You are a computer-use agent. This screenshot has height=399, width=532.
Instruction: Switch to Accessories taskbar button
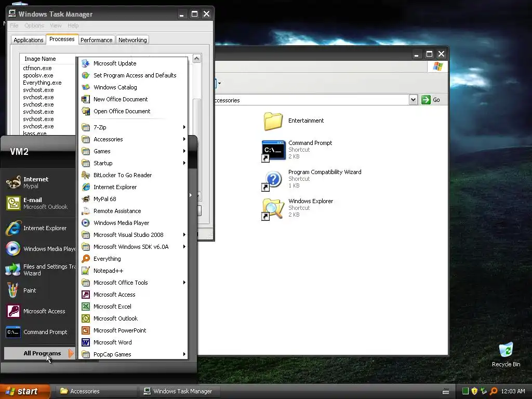click(97, 391)
